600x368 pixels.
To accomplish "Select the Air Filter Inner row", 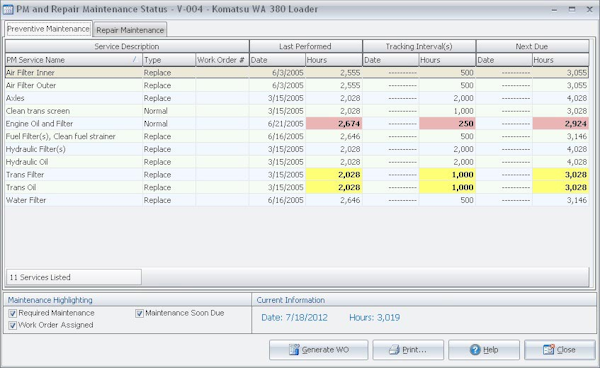I will 297,73.
